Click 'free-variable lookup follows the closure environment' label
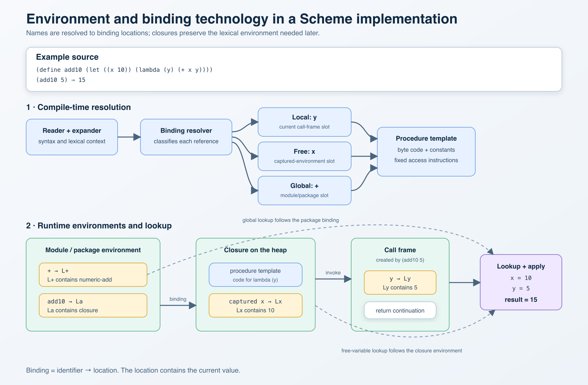Image resolution: width=588 pixels, height=385 pixels. tap(402, 351)
